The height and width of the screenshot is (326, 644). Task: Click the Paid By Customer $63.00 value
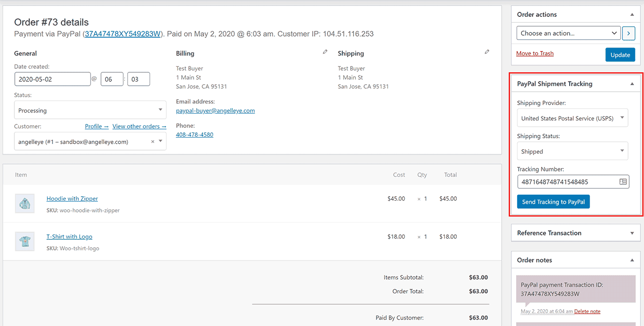tap(479, 318)
